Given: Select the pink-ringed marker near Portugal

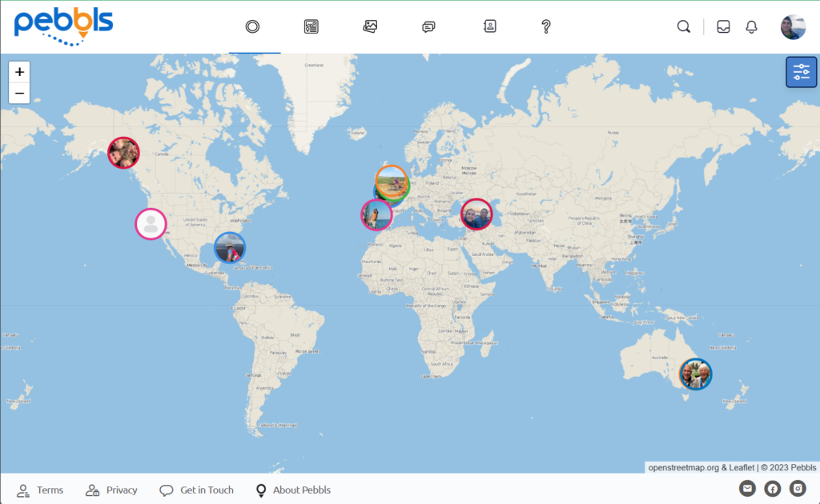Looking at the screenshot, I should pos(376,214).
